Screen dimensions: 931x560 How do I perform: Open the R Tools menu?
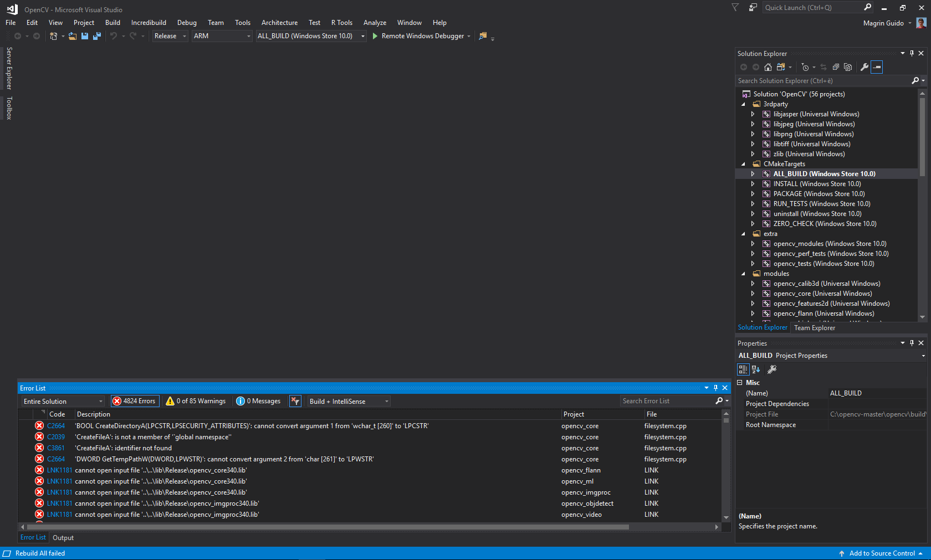coord(341,23)
